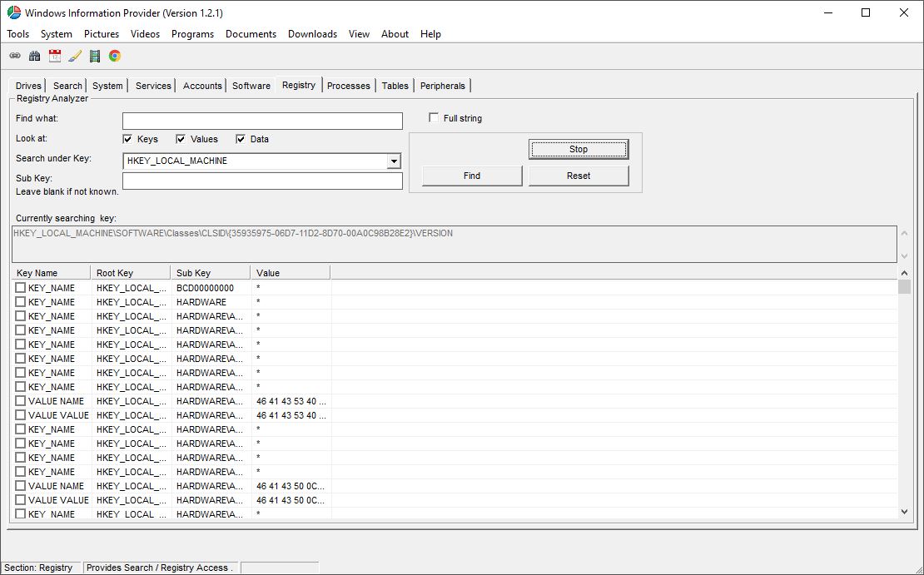This screenshot has width=924, height=575.
Task: Select the calendar toolbar icon
Action: tap(54, 56)
